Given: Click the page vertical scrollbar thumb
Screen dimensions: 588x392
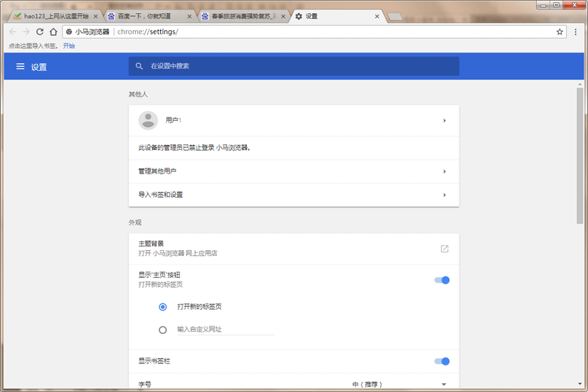Looking at the screenshot, I should point(580,156).
